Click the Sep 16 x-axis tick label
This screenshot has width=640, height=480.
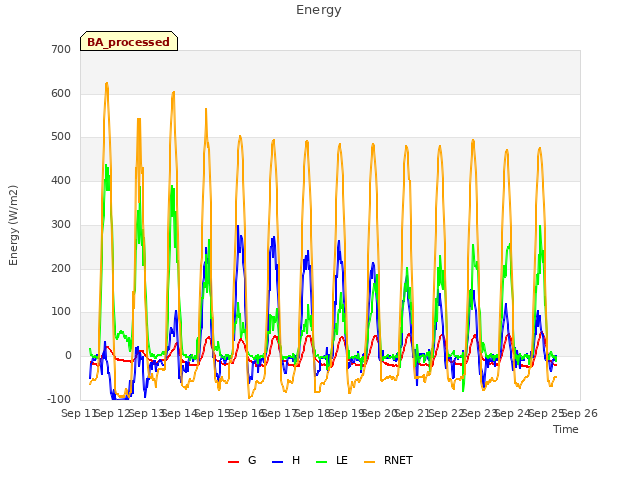(247, 413)
